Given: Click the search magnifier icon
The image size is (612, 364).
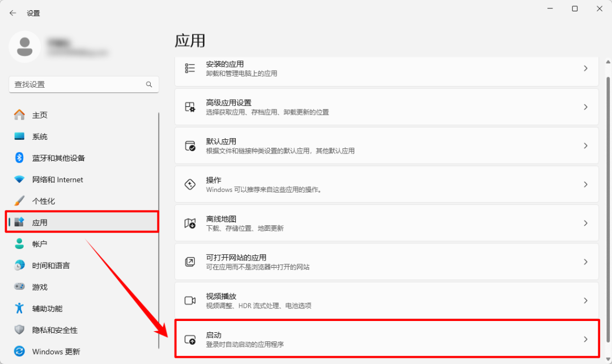Looking at the screenshot, I should 149,84.
